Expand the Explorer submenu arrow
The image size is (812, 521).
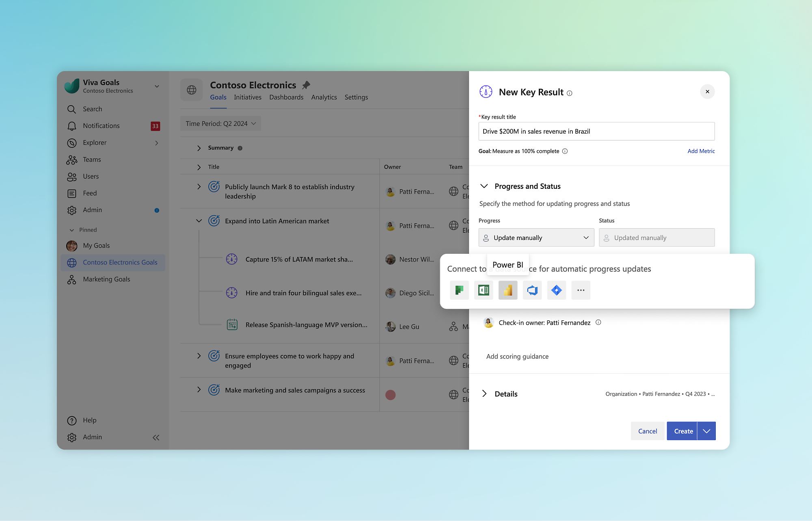[x=156, y=143]
